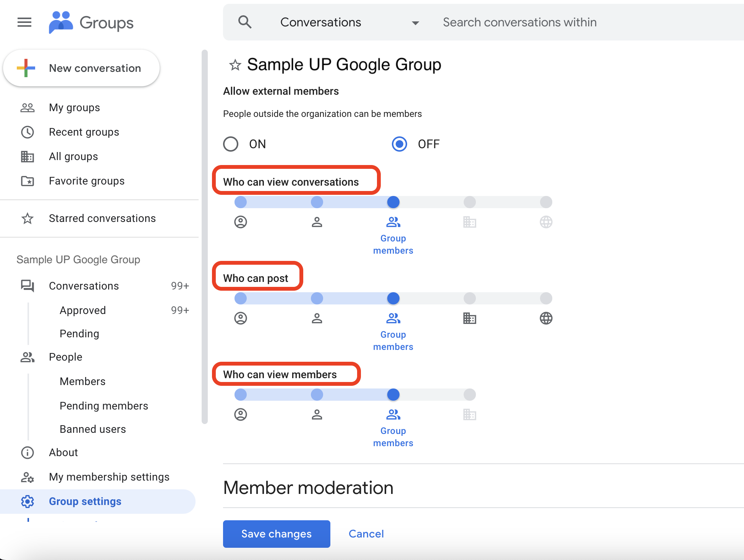
Task: Click the Google Groups logo
Action: click(x=91, y=23)
